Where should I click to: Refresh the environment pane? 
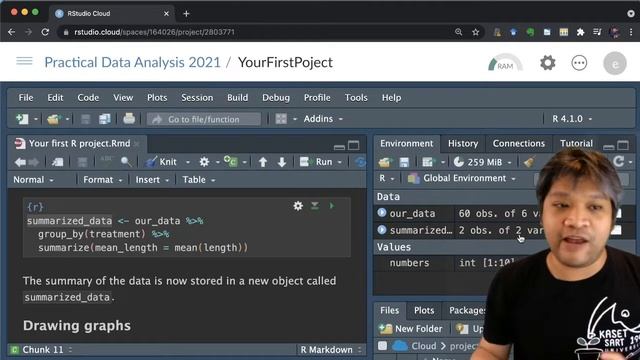click(619, 161)
